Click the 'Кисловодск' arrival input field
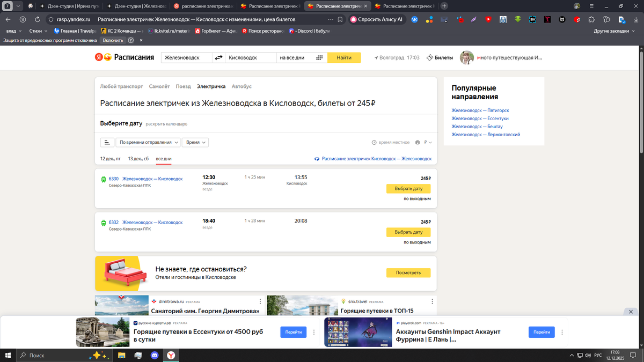 (x=251, y=57)
